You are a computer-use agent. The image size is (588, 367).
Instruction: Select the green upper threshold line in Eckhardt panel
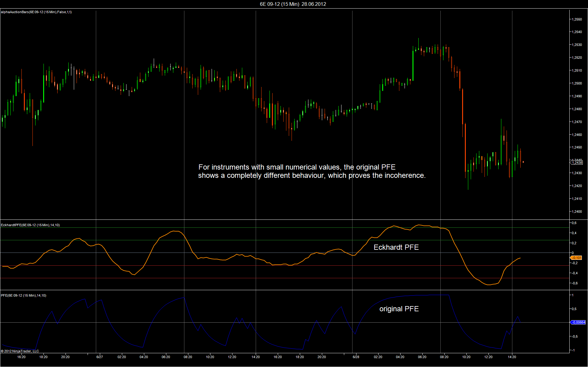click(285, 240)
